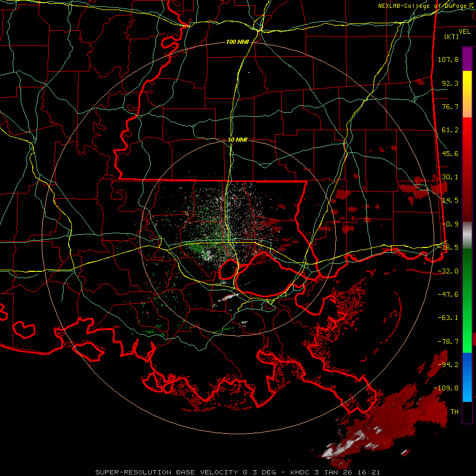Click the 30.1 velocity scale value
476x476 pixels.
click(x=450, y=177)
